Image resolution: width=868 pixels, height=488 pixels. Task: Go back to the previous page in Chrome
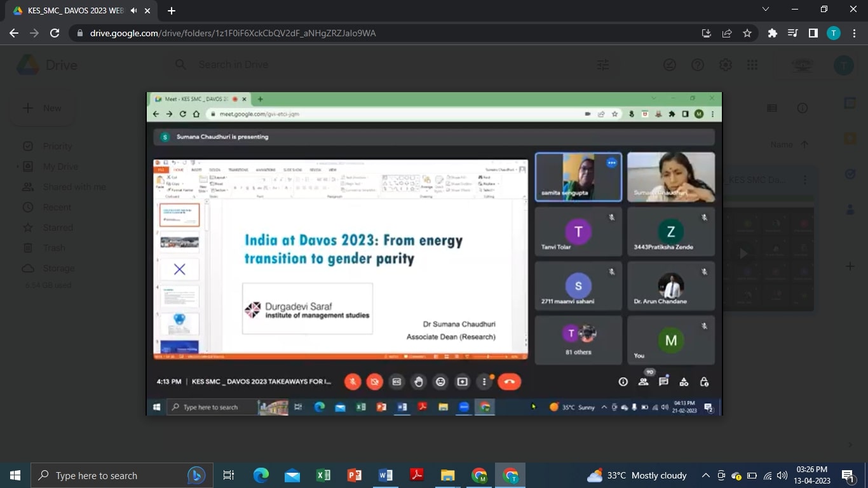click(14, 33)
